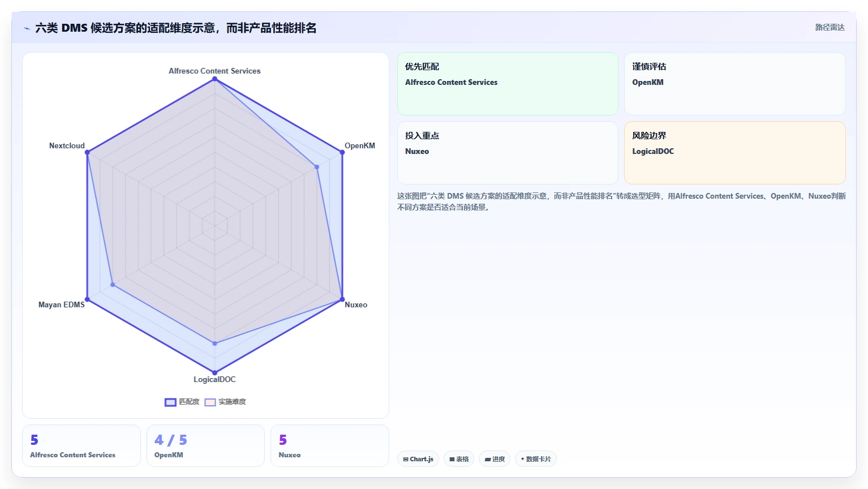
Task: Select the 进度 tag chip
Action: [495, 459]
